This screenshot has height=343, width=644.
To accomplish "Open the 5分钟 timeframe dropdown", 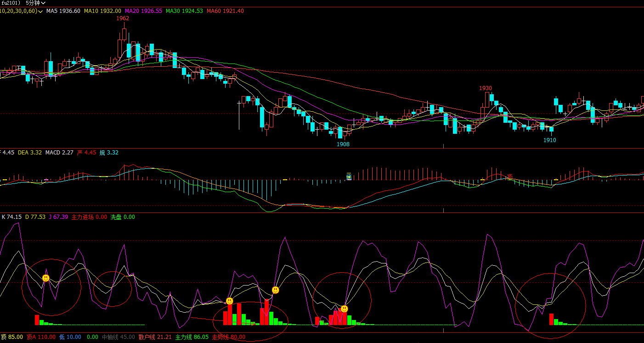I will [x=36, y=3].
